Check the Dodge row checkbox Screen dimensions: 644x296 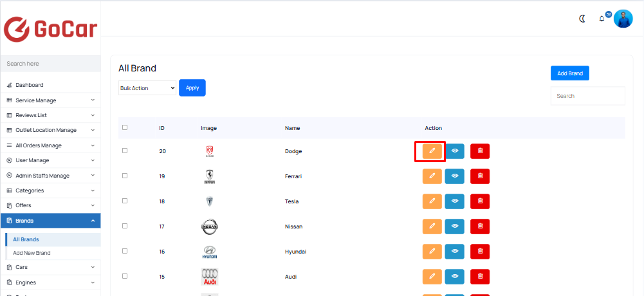[125, 151]
